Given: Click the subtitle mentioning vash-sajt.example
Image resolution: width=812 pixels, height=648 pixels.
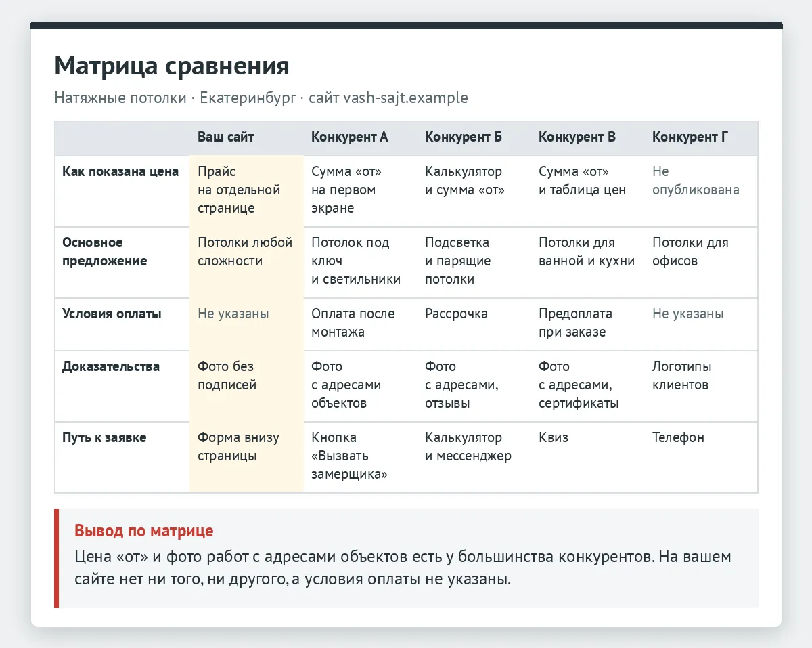Looking at the screenshot, I should 261,98.
